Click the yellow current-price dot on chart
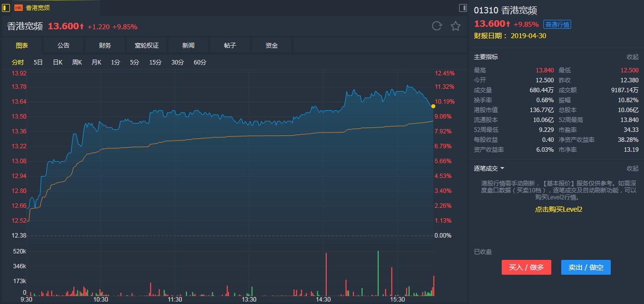644x304 pixels. 433,106
